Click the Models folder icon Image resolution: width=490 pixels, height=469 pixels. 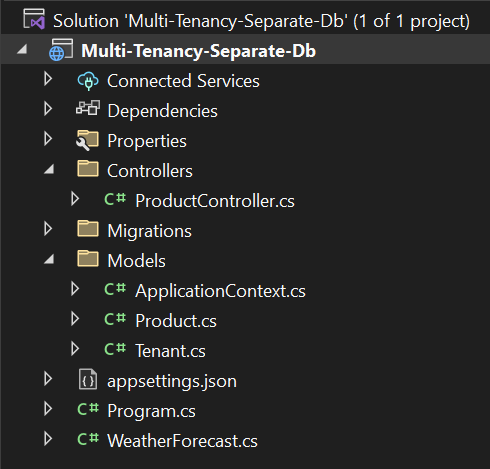point(88,258)
